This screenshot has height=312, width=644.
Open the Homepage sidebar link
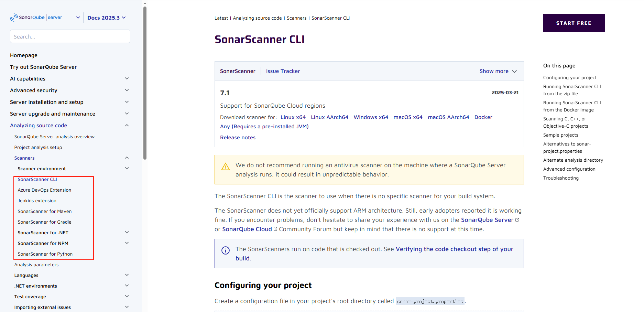[x=24, y=55]
